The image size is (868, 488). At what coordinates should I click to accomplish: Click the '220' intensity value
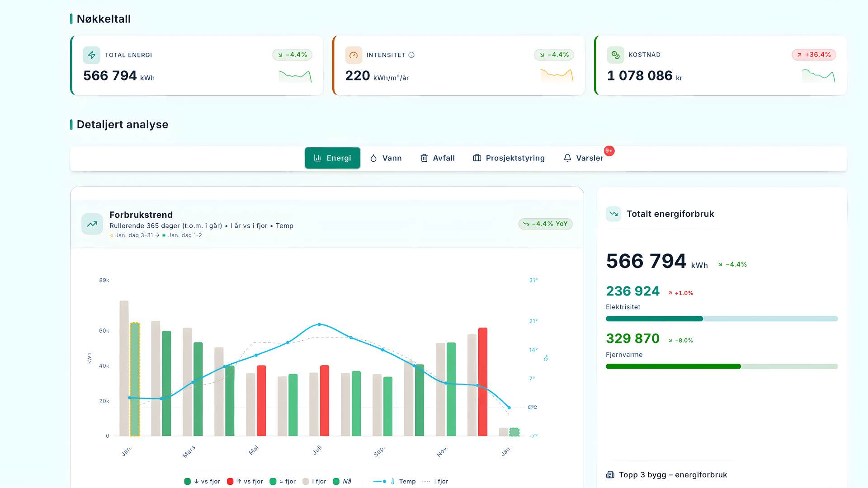tap(358, 75)
